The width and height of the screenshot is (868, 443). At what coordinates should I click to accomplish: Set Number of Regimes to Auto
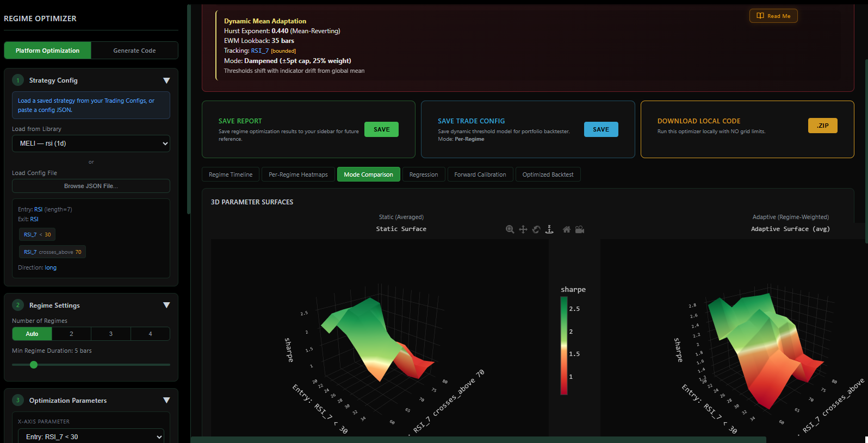(32, 334)
